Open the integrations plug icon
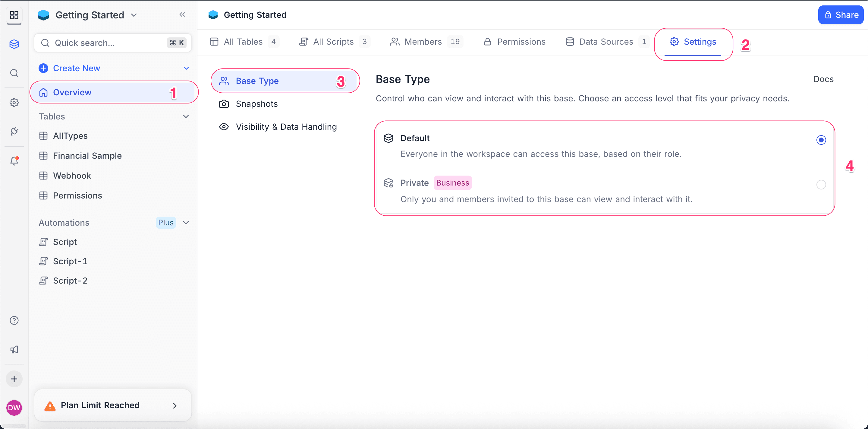The image size is (868, 429). (x=14, y=132)
